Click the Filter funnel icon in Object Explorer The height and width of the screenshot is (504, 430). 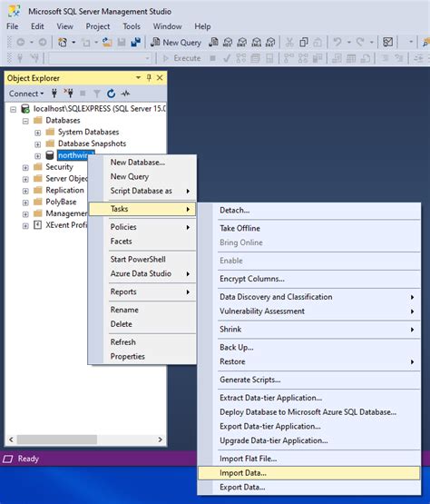point(97,94)
